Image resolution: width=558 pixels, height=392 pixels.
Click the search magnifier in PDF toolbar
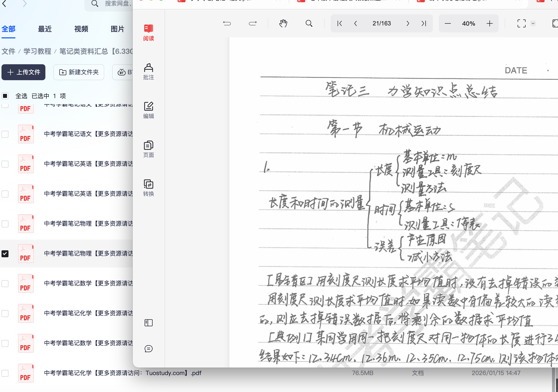click(x=309, y=23)
